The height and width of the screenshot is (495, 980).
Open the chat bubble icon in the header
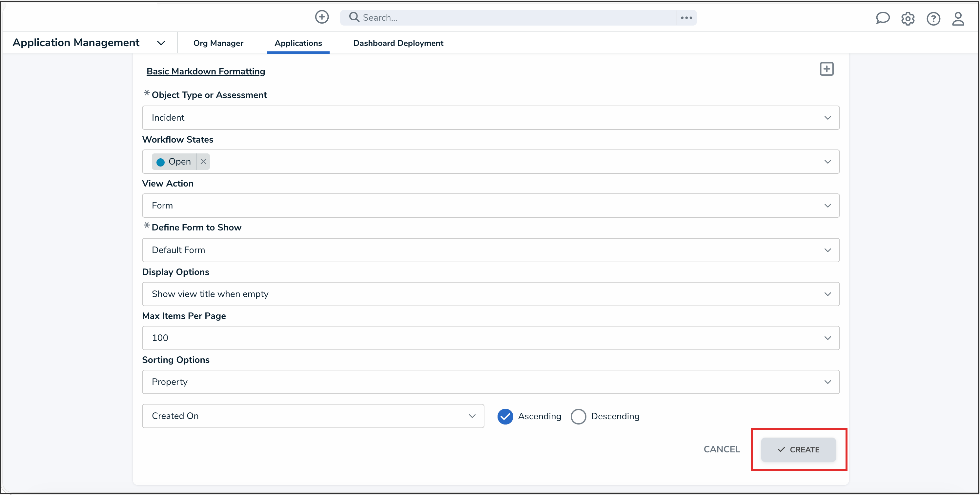[x=882, y=18]
